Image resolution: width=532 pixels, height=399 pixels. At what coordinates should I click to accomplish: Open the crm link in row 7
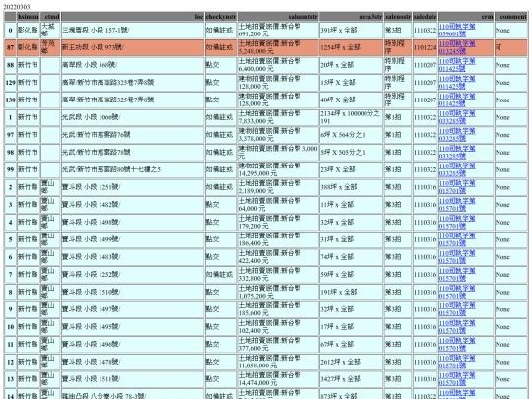click(x=457, y=275)
